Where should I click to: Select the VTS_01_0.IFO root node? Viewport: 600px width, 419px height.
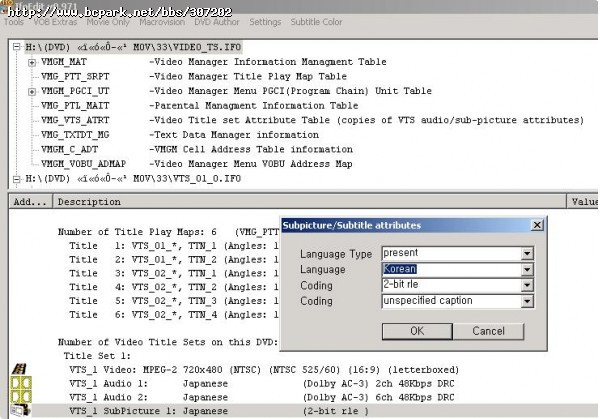pos(133,179)
